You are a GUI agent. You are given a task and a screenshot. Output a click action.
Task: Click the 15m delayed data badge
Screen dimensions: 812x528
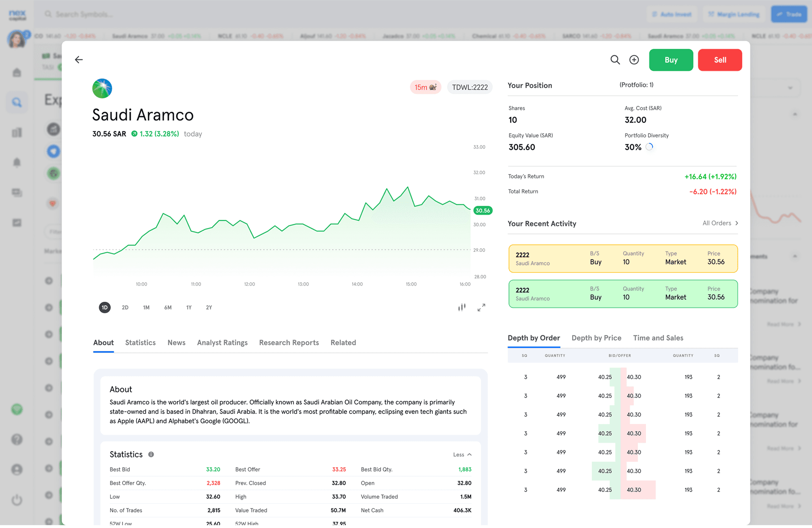[425, 87]
